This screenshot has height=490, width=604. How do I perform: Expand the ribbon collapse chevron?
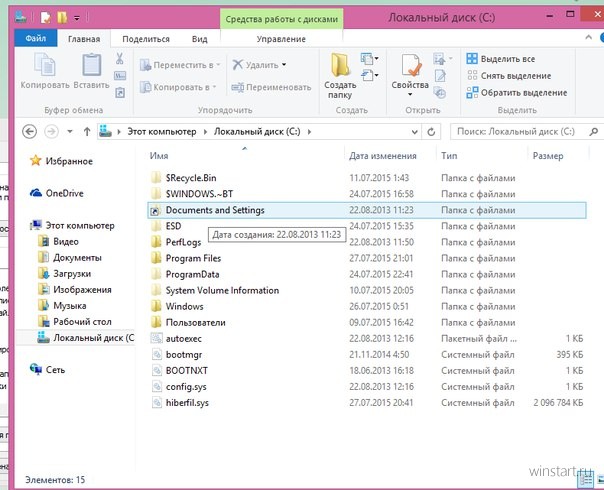589,38
